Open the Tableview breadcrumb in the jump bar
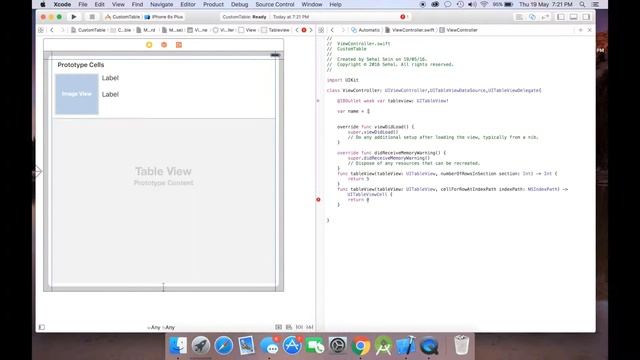The height and width of the screenshot is (360, 640). pos(276,30)
